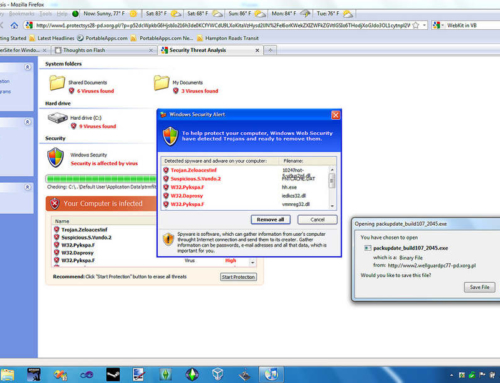Launch the Sims 3 taskbar icon

tap(166, 375)
